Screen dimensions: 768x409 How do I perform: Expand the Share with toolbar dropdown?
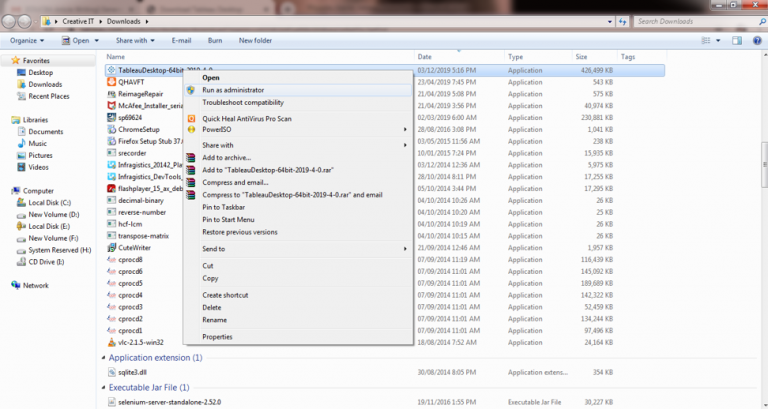pos(135,41)
